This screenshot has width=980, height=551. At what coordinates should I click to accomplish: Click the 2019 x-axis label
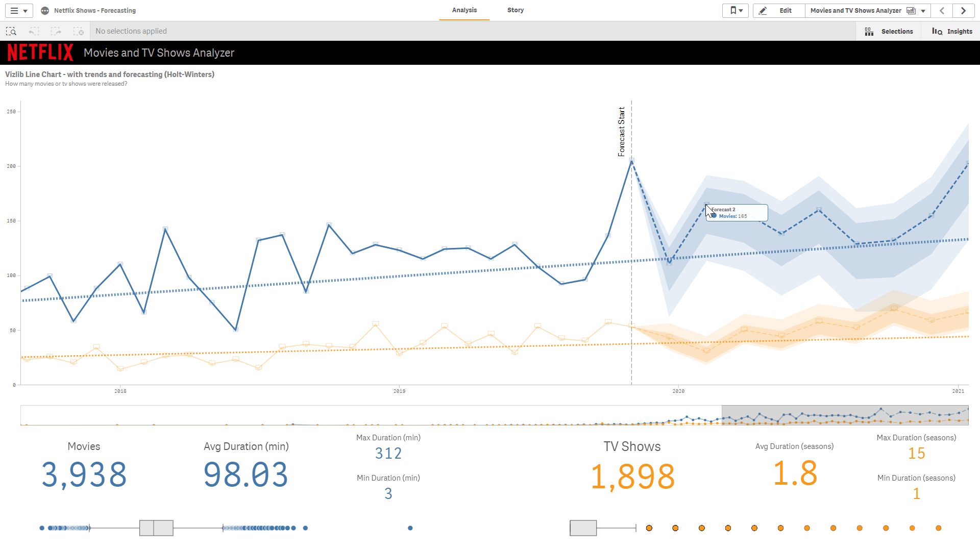coord(399,391)
